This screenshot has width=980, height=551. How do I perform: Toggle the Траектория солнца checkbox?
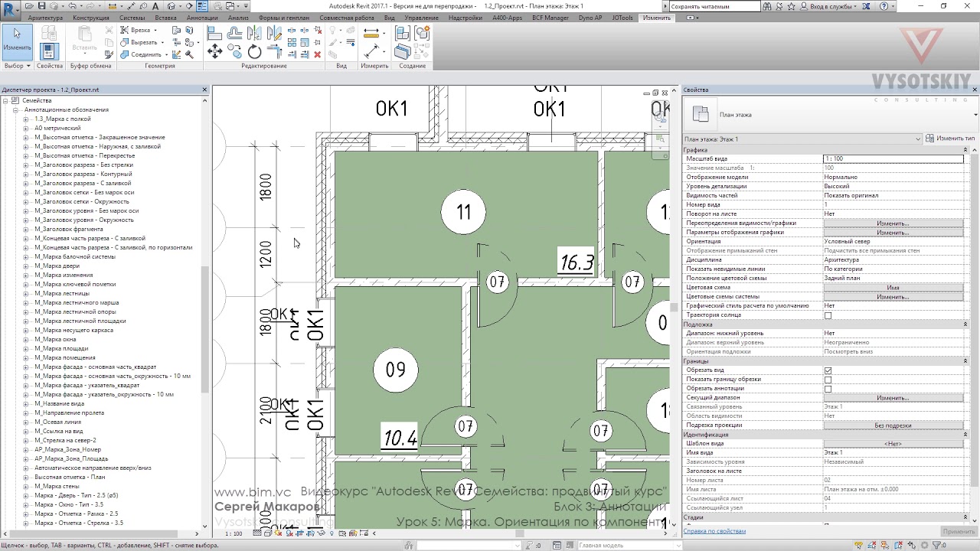coord(828,315)
